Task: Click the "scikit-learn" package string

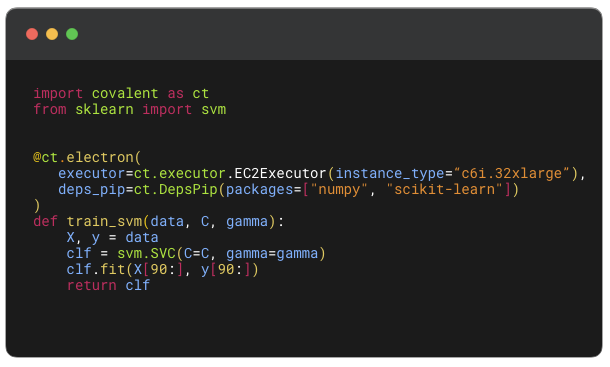Action: tap(444, 190)
